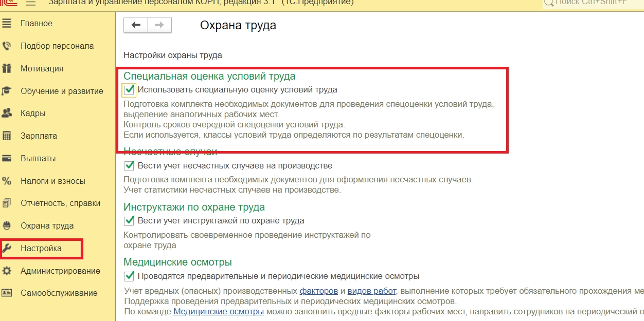Click the Обучение и развитие graduation cap icon
The height and width of the screenshot is (321, 644).
click(7, 91)
